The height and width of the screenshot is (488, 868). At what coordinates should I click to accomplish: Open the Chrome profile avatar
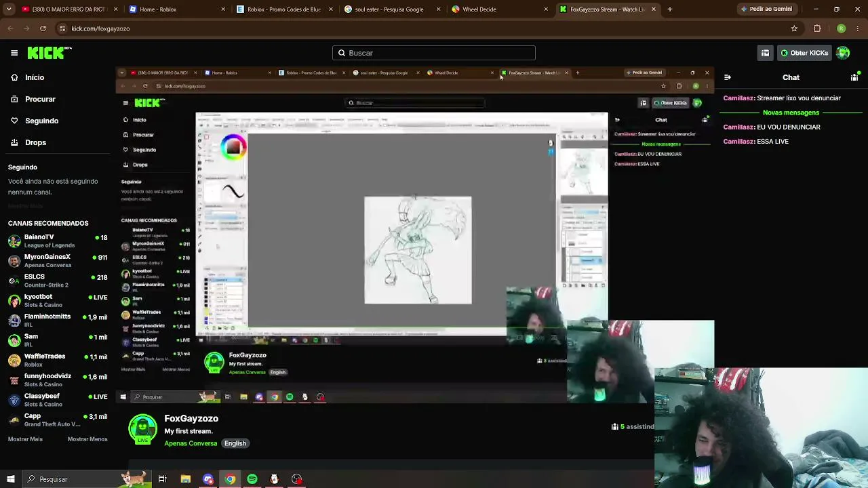tap(841, 28)
